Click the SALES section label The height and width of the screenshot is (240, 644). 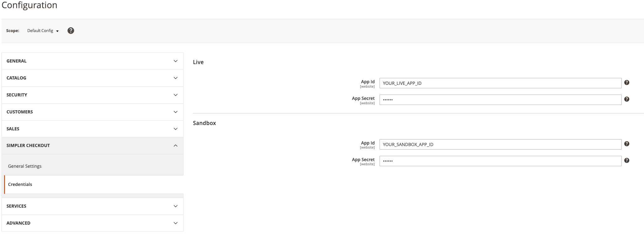pos(13,129)
